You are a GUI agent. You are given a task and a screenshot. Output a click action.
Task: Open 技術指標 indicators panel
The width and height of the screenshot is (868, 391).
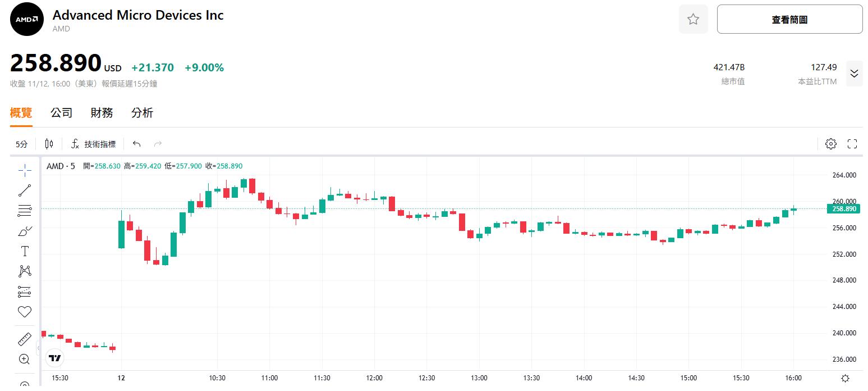click(x=94, y=144)
